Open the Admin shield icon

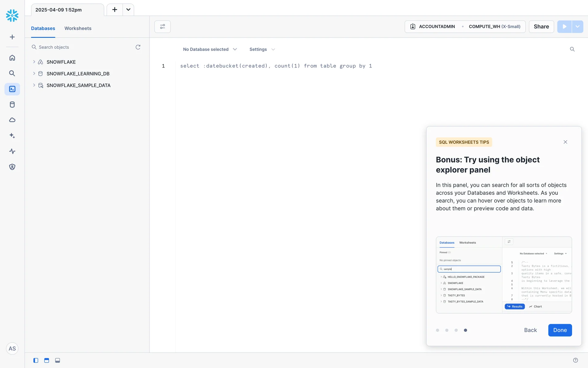click(12, 167)
